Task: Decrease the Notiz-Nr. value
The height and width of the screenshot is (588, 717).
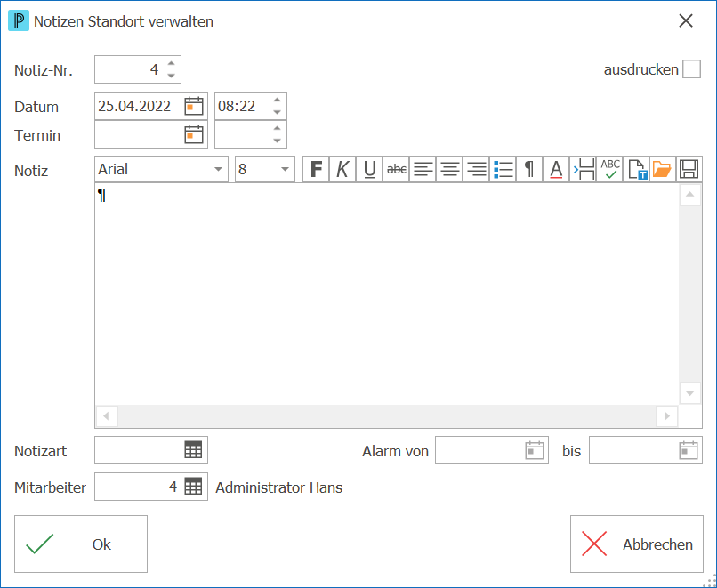Action: (171, 76)
